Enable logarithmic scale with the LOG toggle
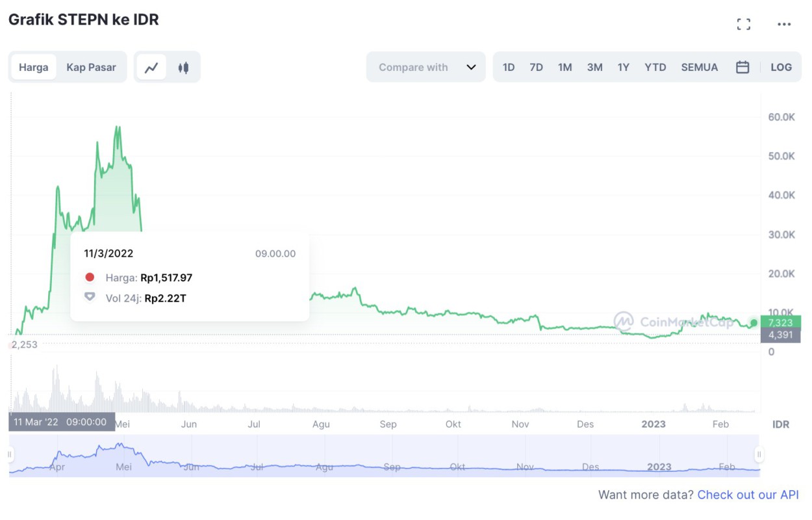 781,66
